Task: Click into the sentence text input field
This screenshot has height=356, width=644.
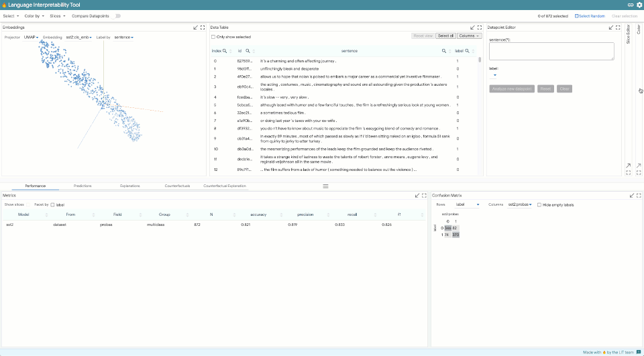Action: click(551, 52)
